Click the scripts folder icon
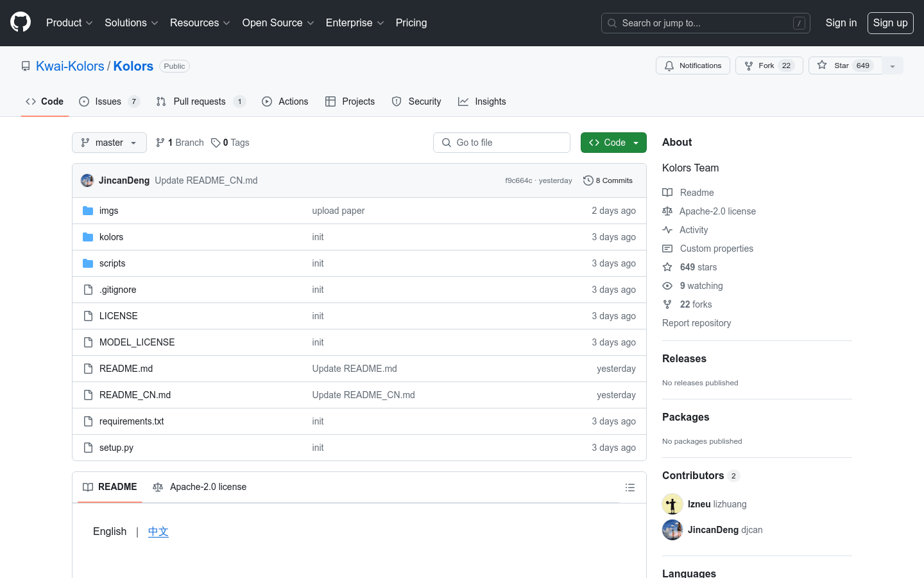Image resolution: width=924 pixels, height=578 pixels. (x=88, y=263)
